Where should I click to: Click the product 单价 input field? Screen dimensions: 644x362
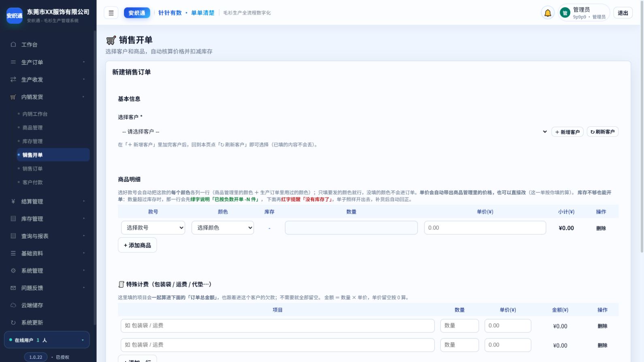[485, 228]
